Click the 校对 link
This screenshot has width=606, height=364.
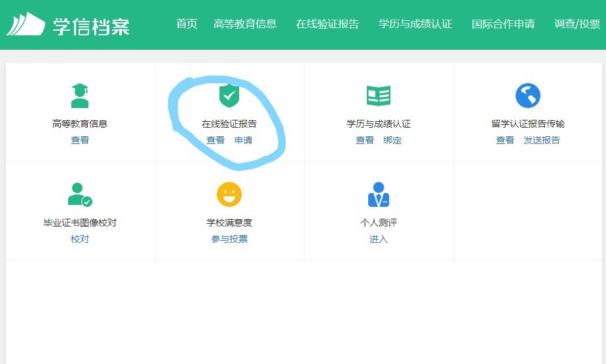(x=80, y=239)
